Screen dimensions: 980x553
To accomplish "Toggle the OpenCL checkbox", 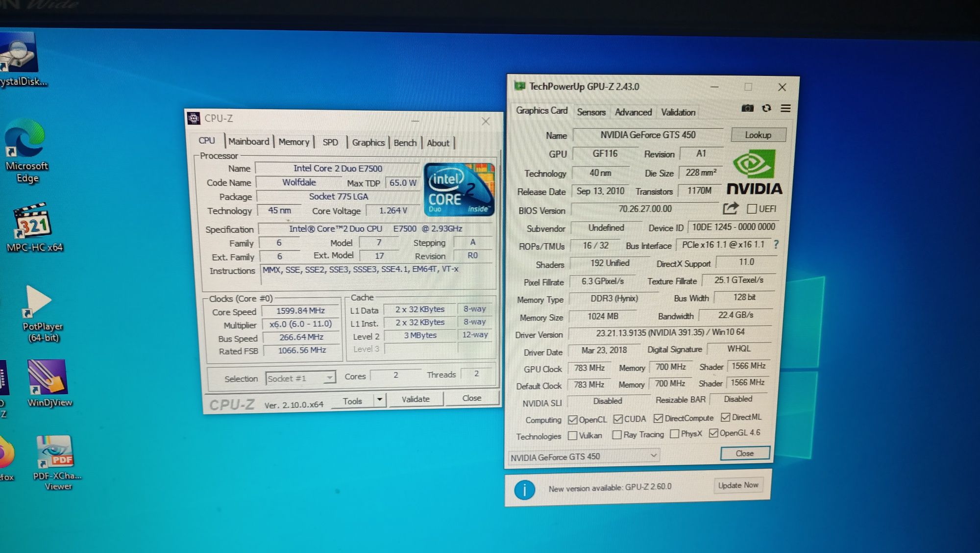I will (573, 420).
